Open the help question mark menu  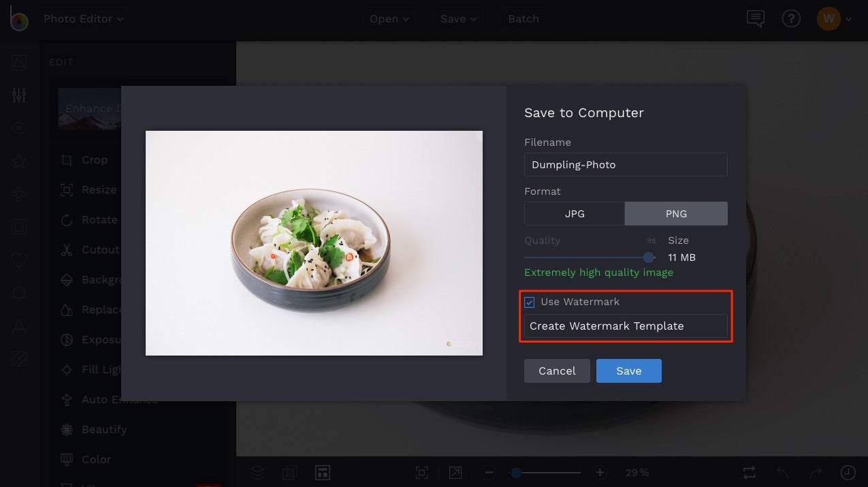pyautogui.click(x=791, y=18)
